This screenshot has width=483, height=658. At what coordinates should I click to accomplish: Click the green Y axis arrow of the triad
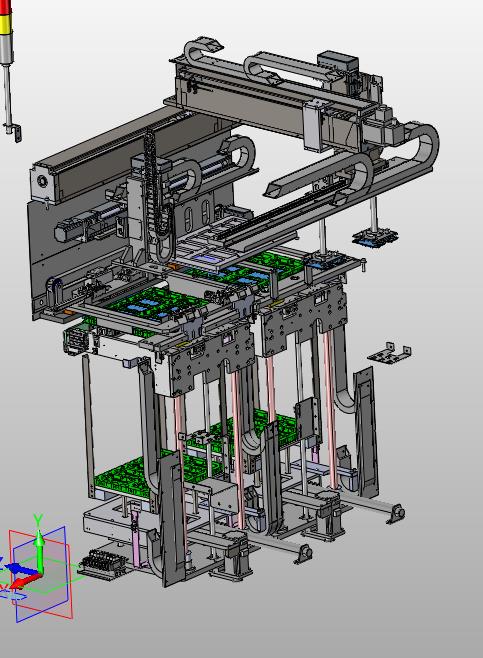coord(39,550)
